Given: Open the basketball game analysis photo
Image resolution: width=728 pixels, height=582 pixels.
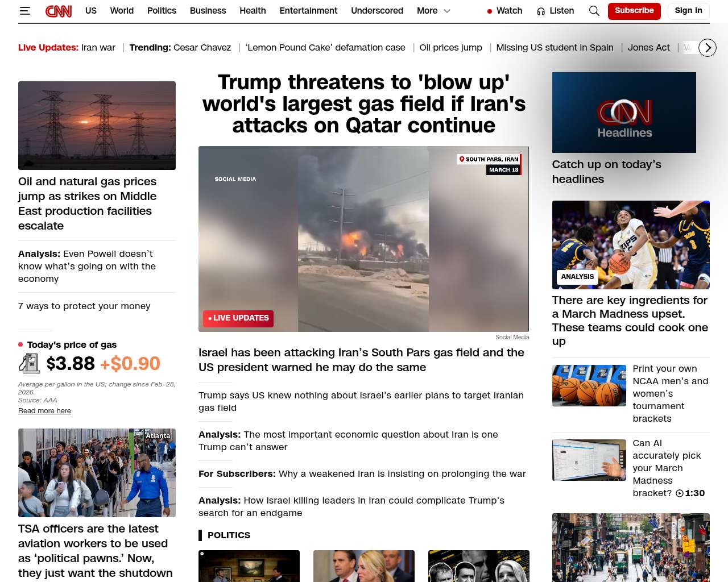Looking at the screenshot, I should pos(631,245).
